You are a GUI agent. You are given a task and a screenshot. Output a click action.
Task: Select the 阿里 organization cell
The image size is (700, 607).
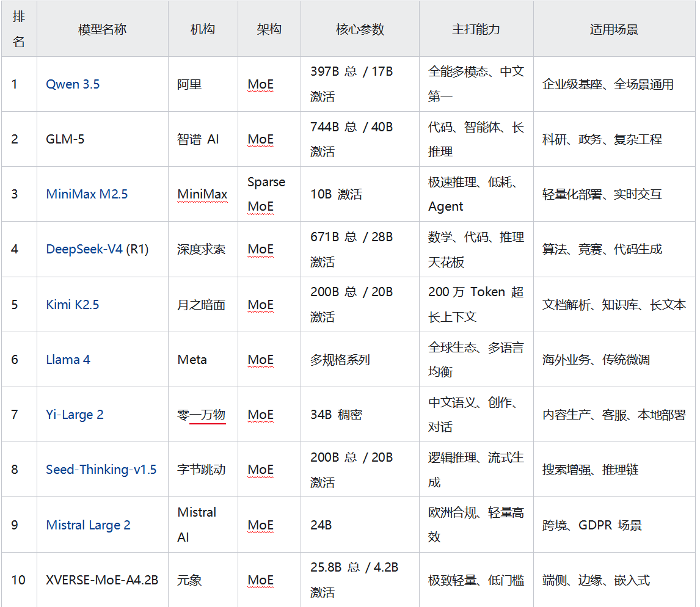coord(203,84)
